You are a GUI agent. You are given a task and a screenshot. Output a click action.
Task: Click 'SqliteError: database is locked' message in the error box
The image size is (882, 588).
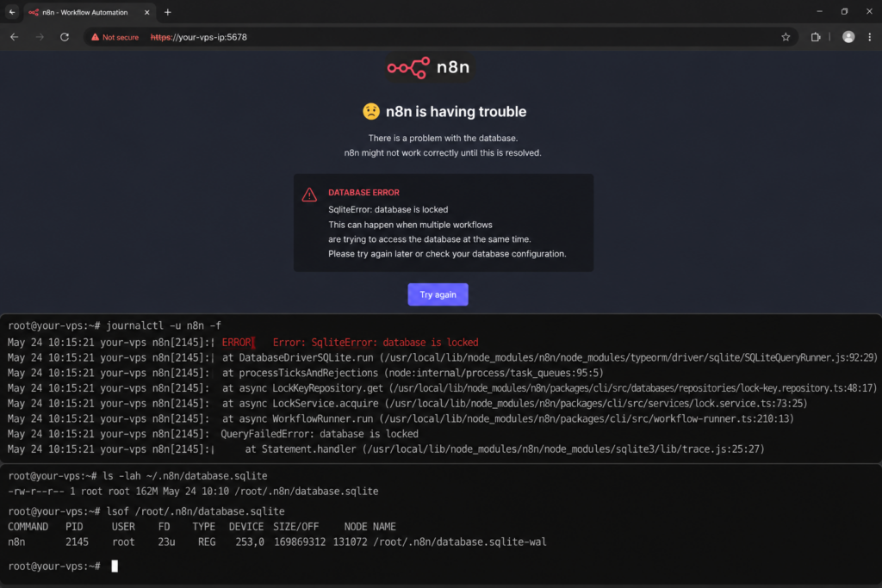tap(388, 209)
